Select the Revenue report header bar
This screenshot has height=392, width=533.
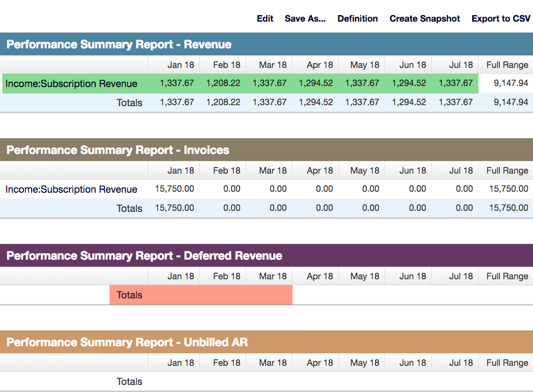click(x=267, y=44)
